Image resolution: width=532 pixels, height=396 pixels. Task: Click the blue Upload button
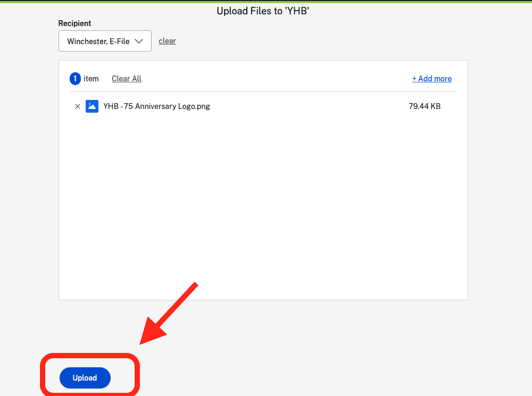click(x=85, y=378)
